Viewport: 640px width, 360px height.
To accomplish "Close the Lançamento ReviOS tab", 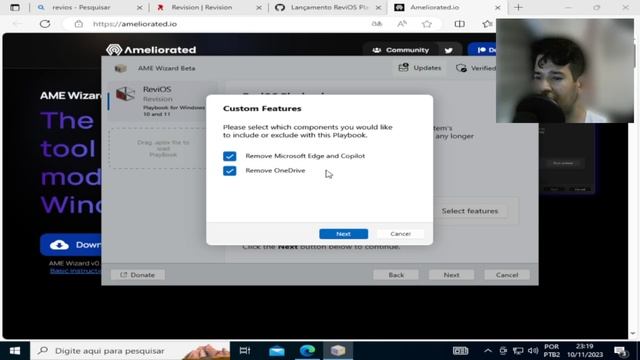I will coord(378,8).
